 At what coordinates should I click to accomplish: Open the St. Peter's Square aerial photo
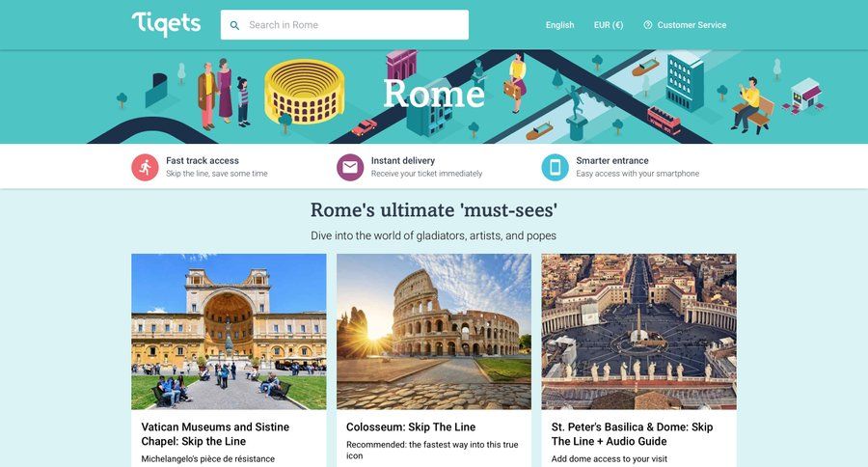click(x=638, y=331)
